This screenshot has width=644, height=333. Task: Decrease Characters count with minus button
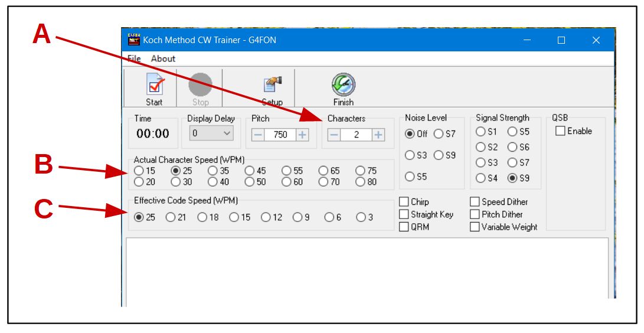334,135
